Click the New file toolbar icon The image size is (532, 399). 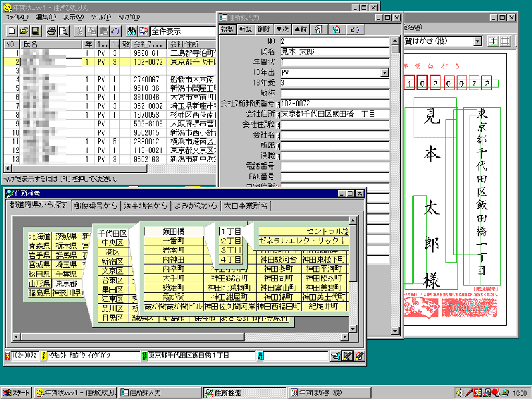coord(11,31)
